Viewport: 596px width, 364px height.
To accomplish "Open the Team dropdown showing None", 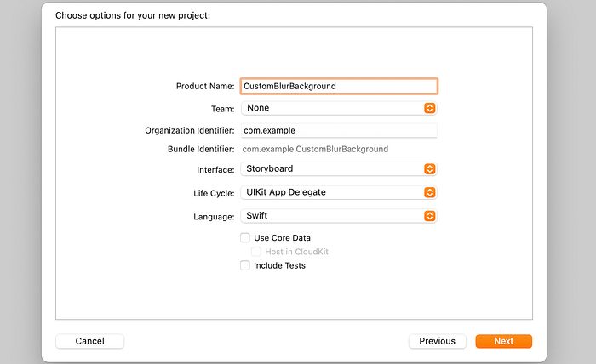I will tap(339, 108).
